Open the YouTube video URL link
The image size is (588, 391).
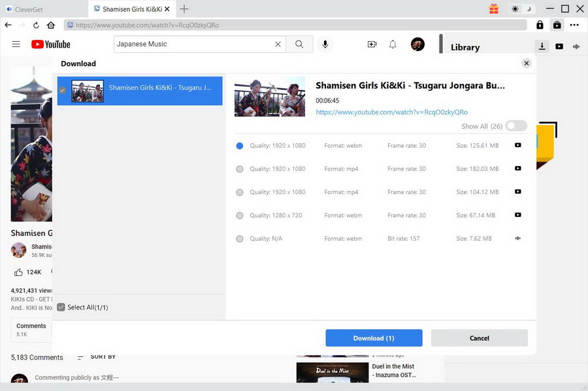(x=391, y=112)
